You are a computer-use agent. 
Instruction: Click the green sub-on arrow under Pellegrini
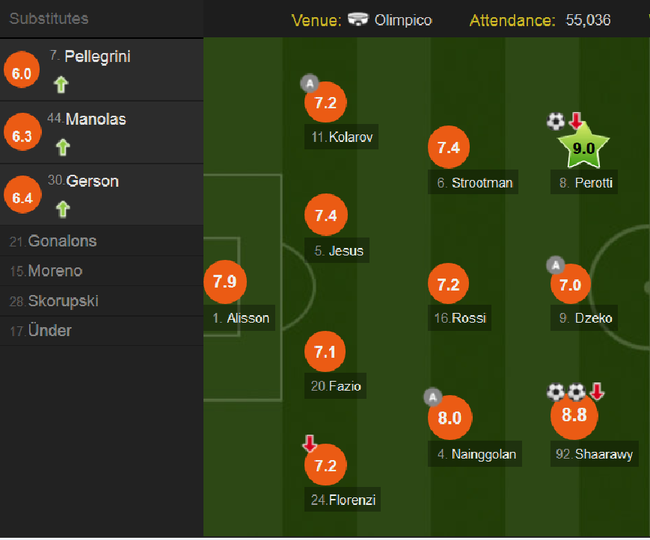pos(61,85)
